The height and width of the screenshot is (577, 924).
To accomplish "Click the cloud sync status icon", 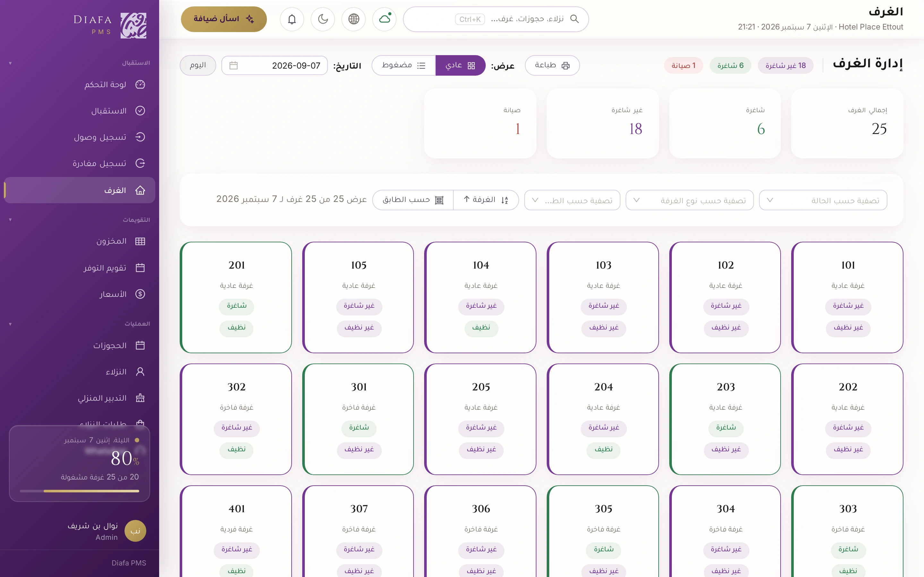I will click(x=384, y=19).
